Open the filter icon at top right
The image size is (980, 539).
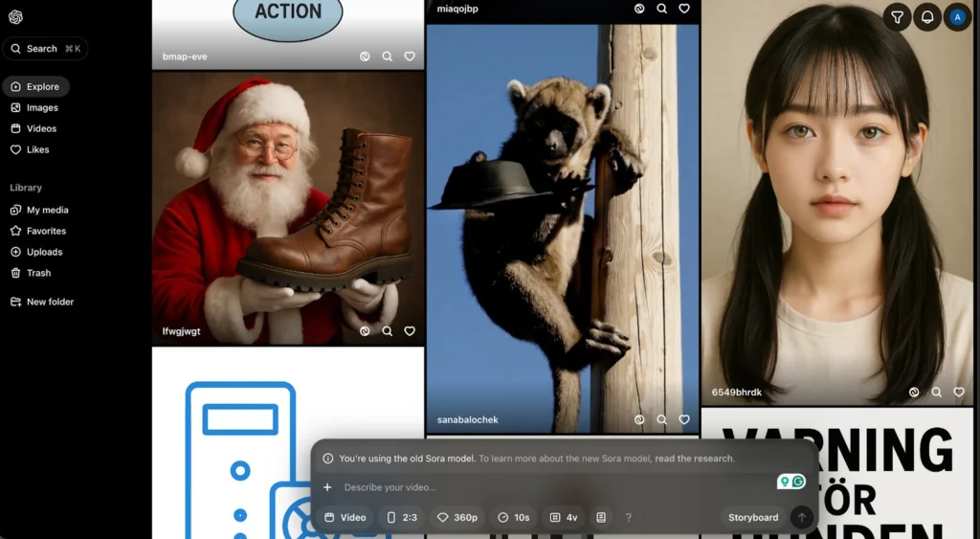click(897, 17)
